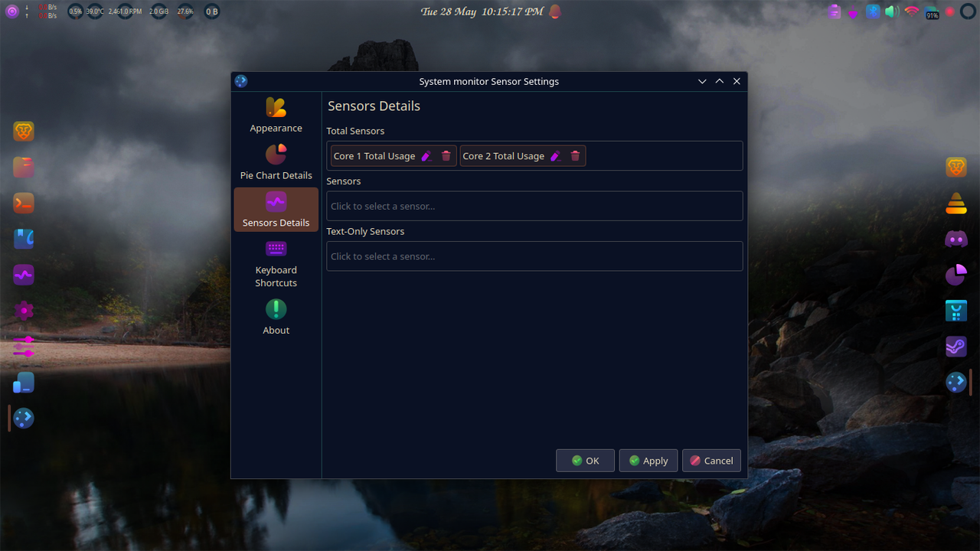Click the Sensors selection field
This screenshot has width=980, height=551.
(x=534, y=206)
